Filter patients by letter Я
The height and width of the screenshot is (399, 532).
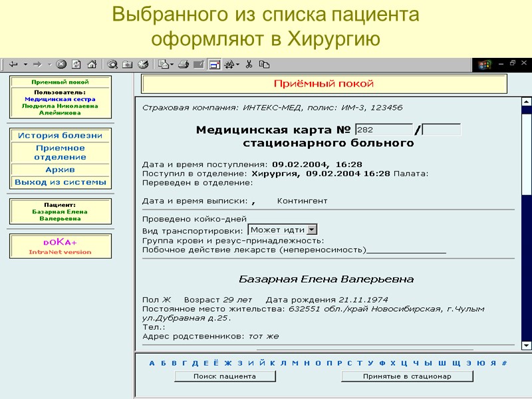click(x=493, y=363)
